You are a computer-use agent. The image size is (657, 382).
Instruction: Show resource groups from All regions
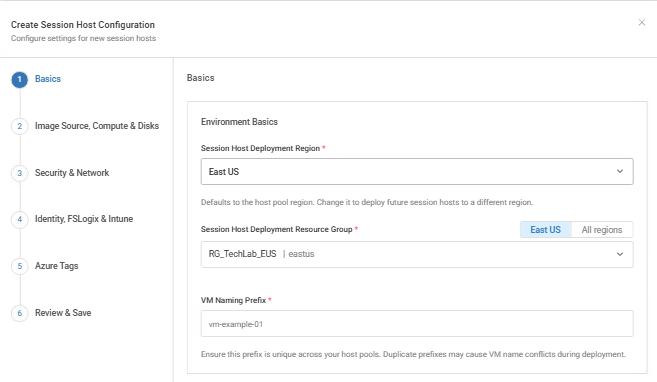(602, 230)
